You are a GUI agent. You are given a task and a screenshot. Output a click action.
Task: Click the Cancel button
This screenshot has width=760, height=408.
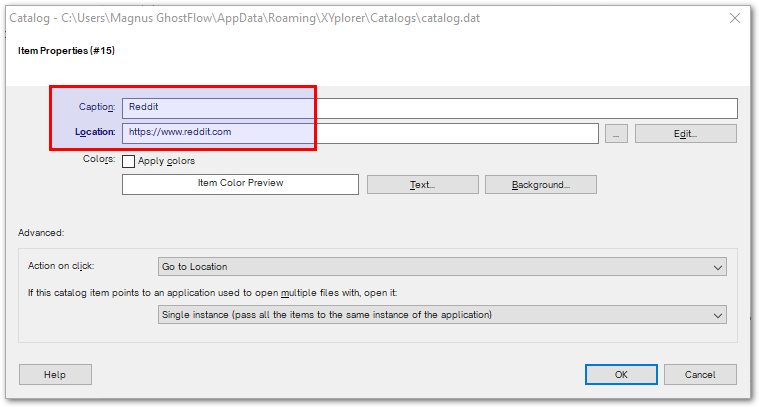(x=700, y=375)
